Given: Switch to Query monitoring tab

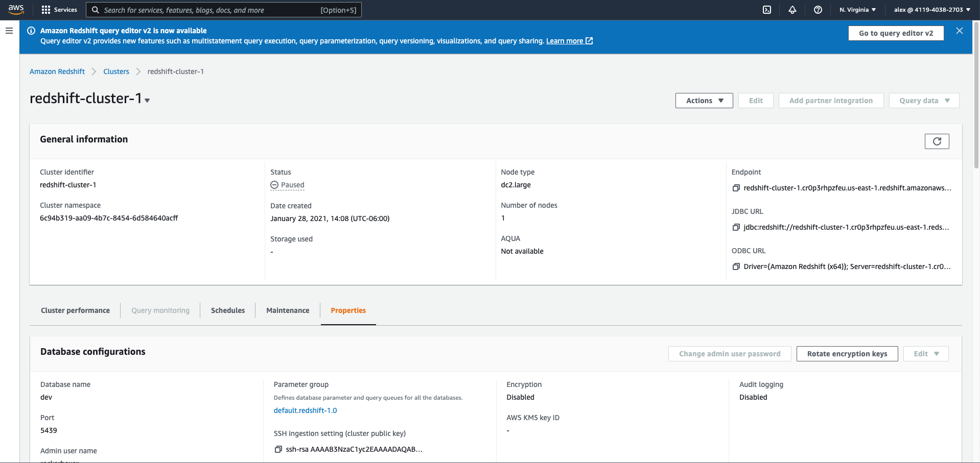Looking at the screenshot, I should coord(160,310).
